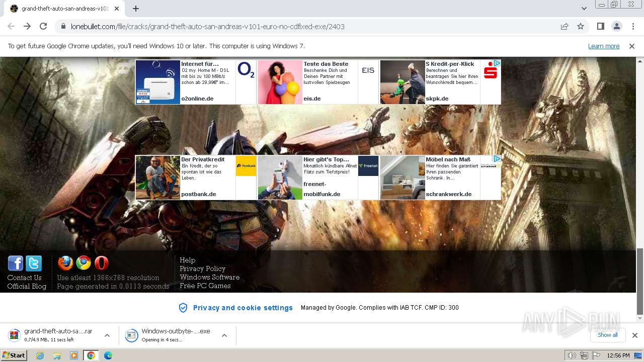This screenshot has height=362, width=644.
Task: Click the privacy shield icon
Action: (x=184, y=308)
